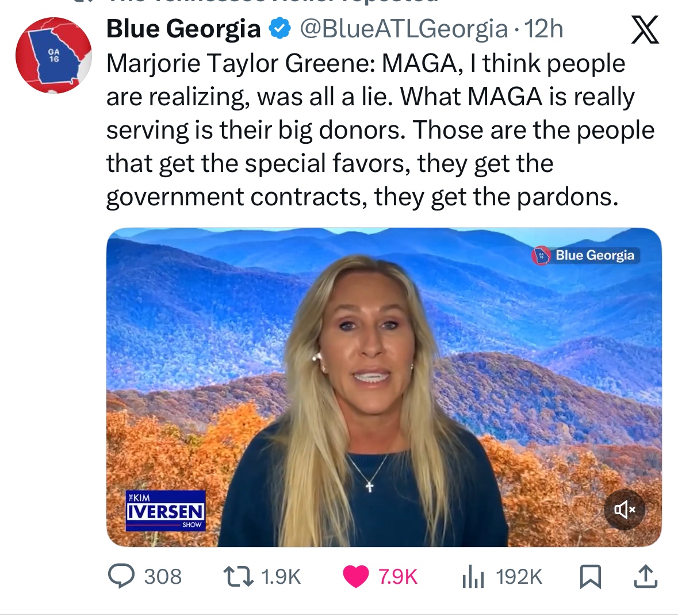The width and height of the screenshot is (678, 616).
Task: Repost using the retweet arrows icon
Action: (x=238, y=577)
